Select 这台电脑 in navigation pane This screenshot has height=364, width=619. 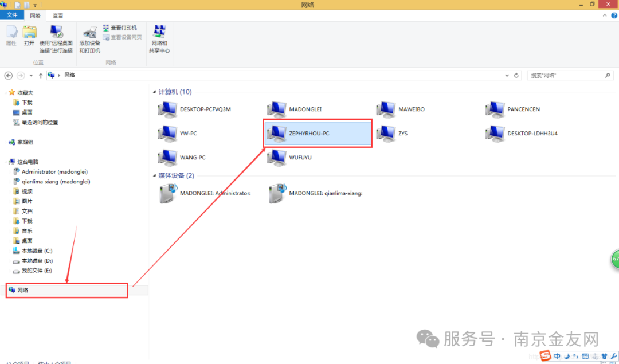pos(23,162)
